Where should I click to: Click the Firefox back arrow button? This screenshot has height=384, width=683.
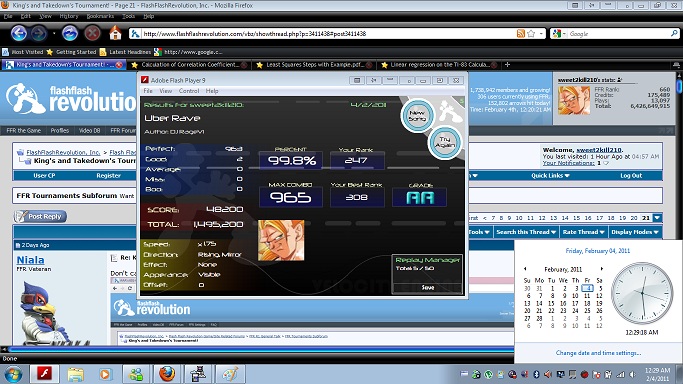click(x=19, y=34)
